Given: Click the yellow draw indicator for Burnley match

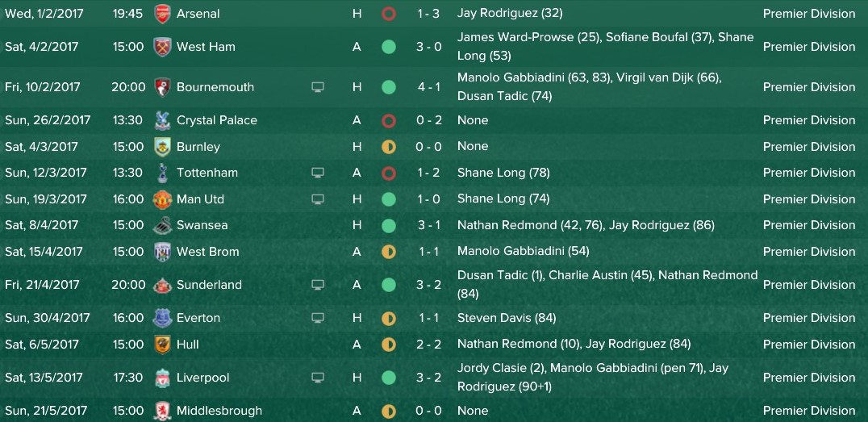Looking at the screenshot, I should pos(389,147).
